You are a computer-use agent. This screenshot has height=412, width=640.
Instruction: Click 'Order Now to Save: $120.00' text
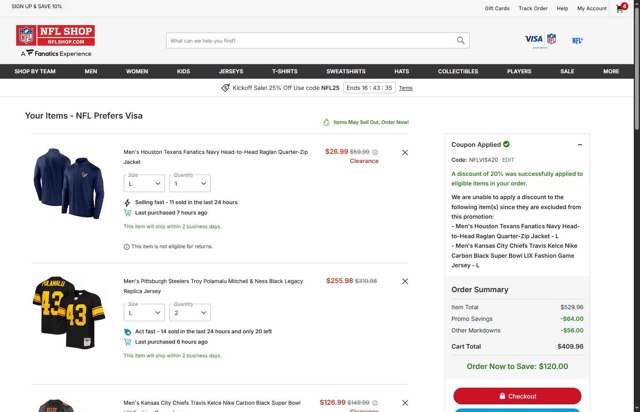[x=517, y=366]
